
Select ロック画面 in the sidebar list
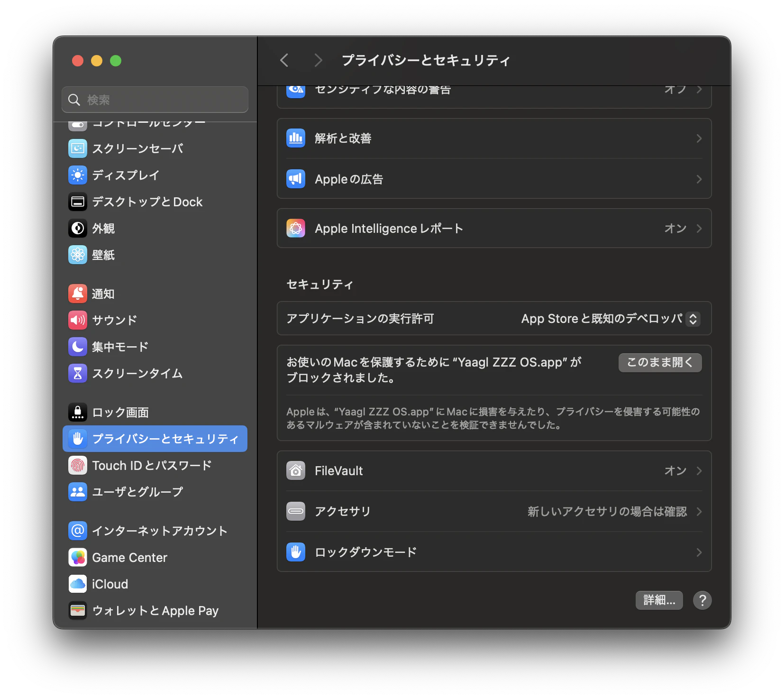tap(155, 412)
